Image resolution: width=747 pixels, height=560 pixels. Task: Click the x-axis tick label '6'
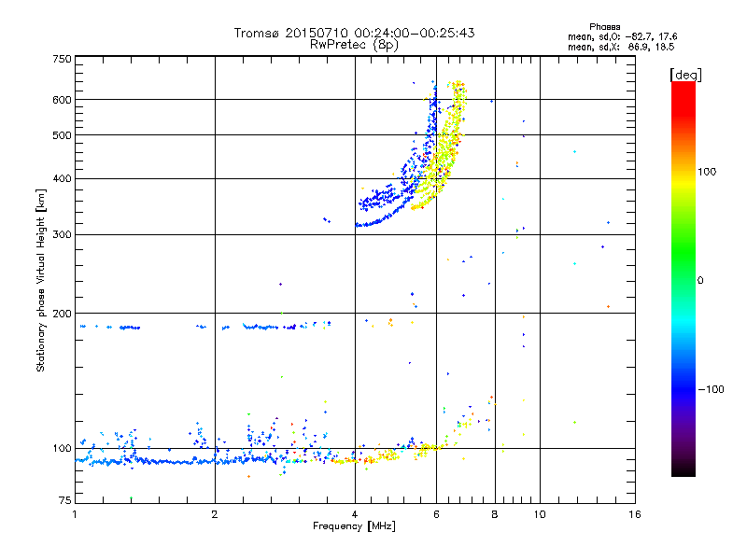[436, 514]
